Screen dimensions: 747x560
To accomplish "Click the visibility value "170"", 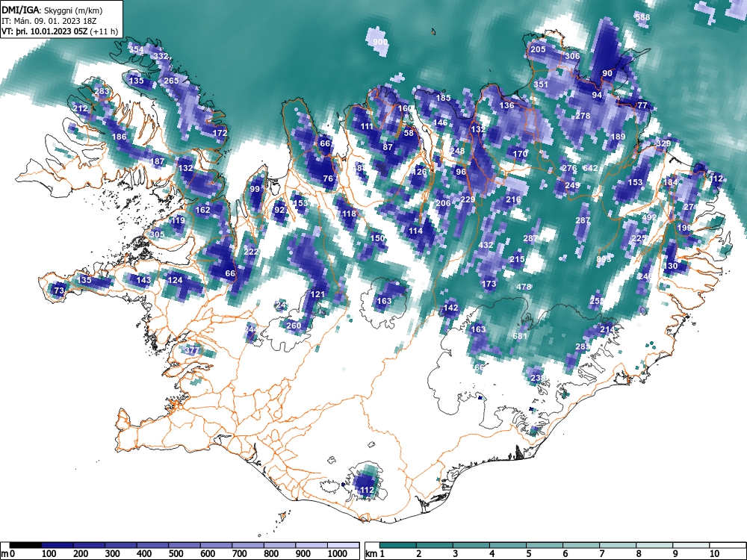I will click(520, 154).
